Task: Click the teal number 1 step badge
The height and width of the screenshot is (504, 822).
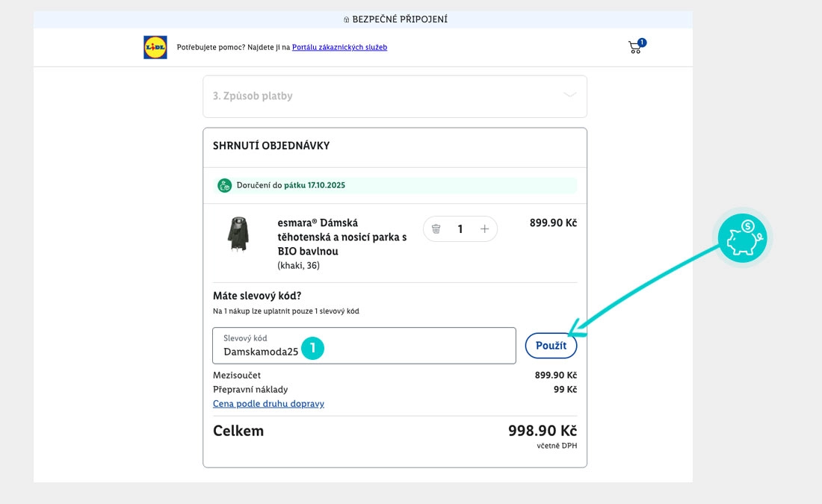Action: point(312,348)
